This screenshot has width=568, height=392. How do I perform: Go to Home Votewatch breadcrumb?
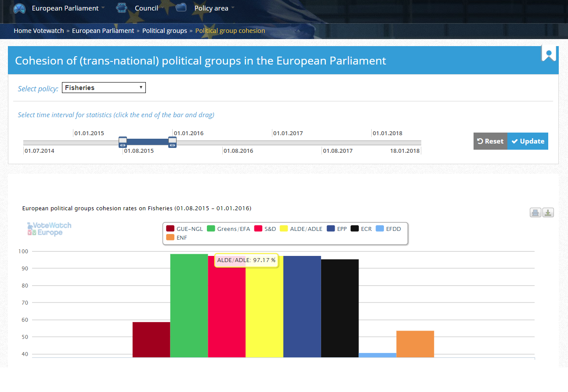(x=39, y=31)
